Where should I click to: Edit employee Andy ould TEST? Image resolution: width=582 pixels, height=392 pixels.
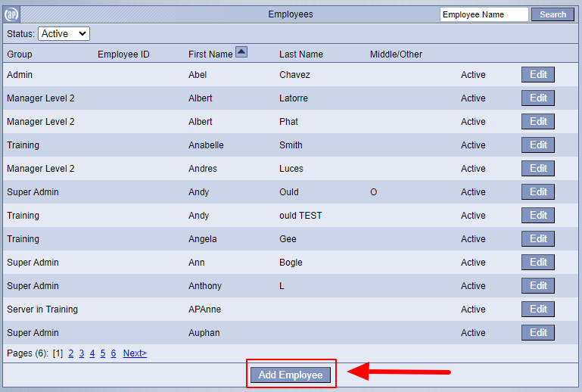tap(538, 216)
